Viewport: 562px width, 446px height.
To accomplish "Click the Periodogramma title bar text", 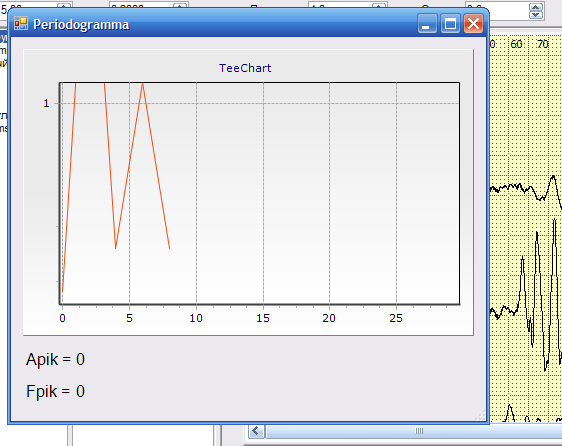I will [x=81, y=24].
